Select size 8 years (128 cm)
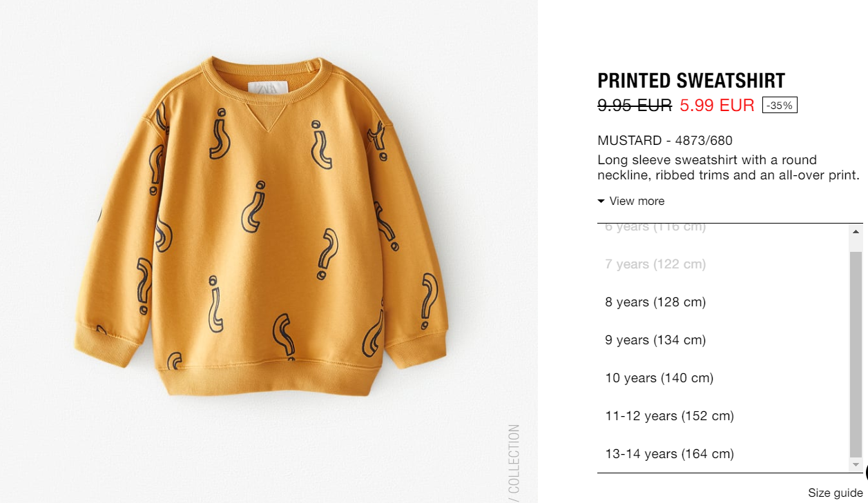This screenshot has height=503, width=868. pyautogui.click(x=724, y=302)
